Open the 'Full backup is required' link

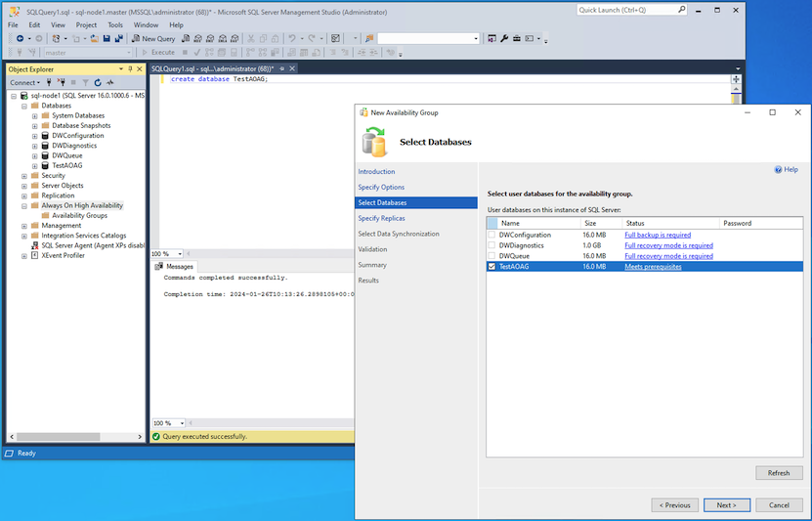(x=658, y=235)
